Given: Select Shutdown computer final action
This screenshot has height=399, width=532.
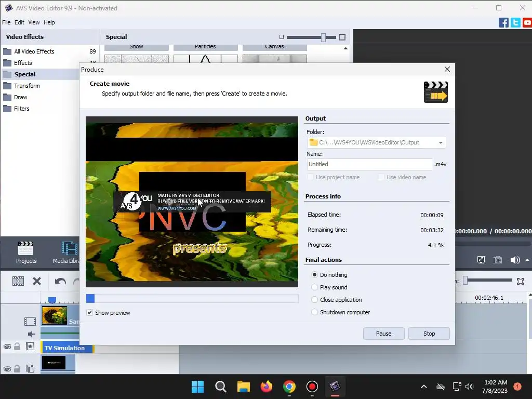Looking at the screenshot, I should pyautogui.click(x=314, y=312).
